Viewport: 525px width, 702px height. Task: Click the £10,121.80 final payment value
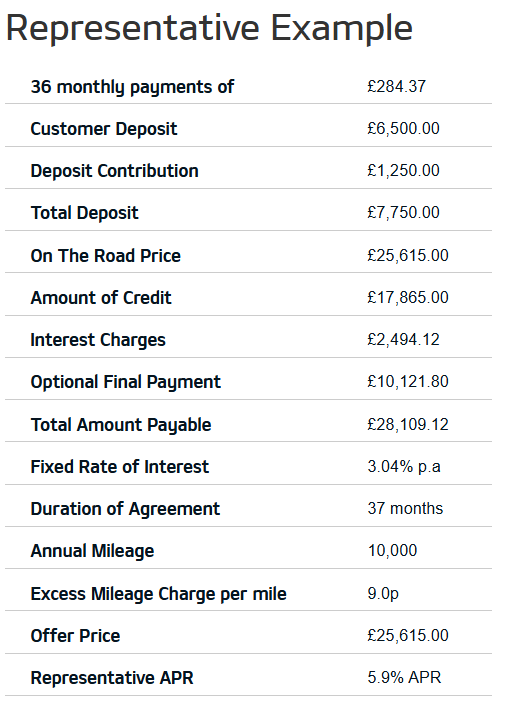click(408, 382)
